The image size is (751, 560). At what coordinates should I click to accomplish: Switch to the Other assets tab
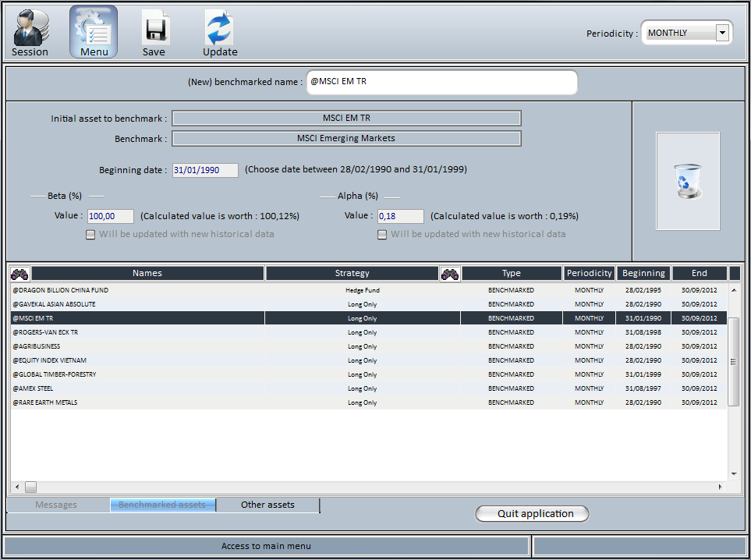pos(267,505)
